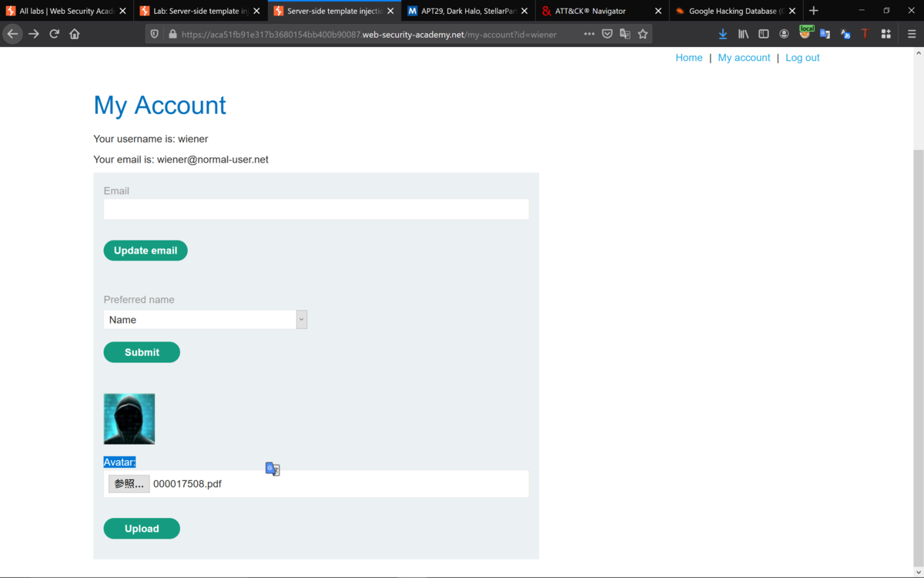Open a new browser tab
924x578 pixels.
coord(813,11)
